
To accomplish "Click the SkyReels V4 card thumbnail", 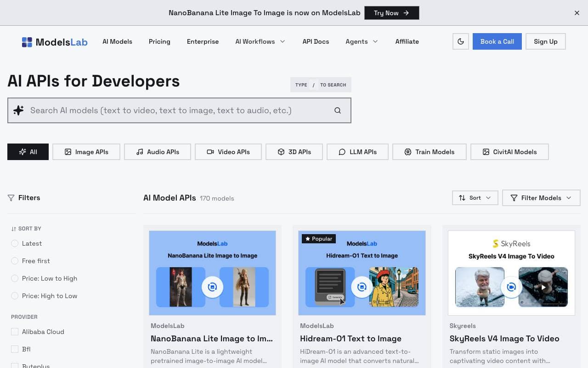I will 511,273.
